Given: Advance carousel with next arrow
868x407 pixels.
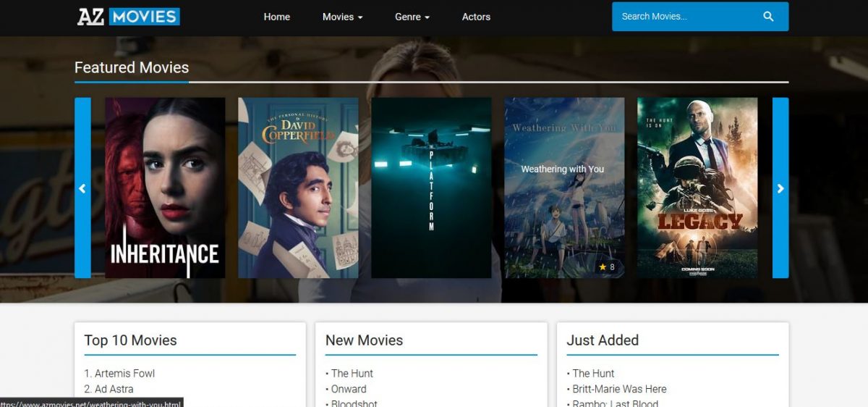Looking at the screenshot, I should click(x=780, y=188).
